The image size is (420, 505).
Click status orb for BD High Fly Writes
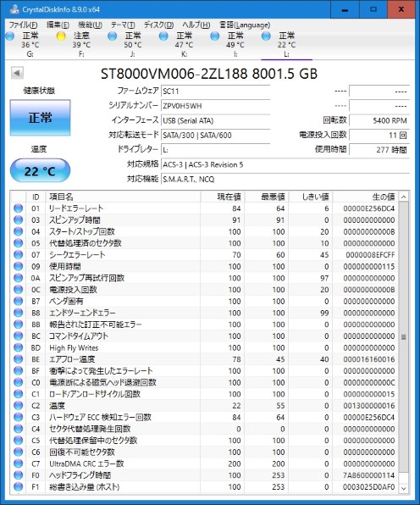click(x=19, y=348)
